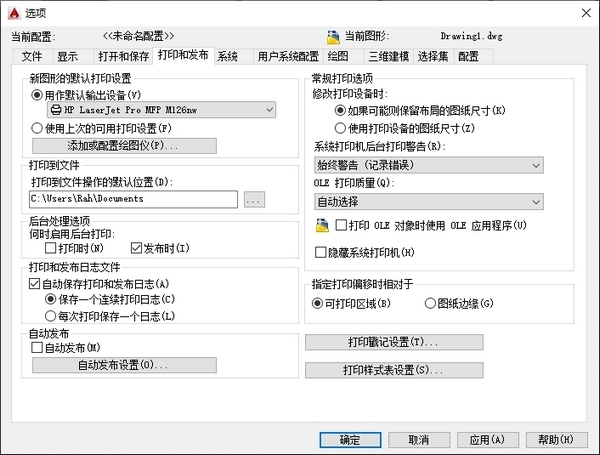
Task: Switch to the 文件 tab
Action: tap(32, 57)
